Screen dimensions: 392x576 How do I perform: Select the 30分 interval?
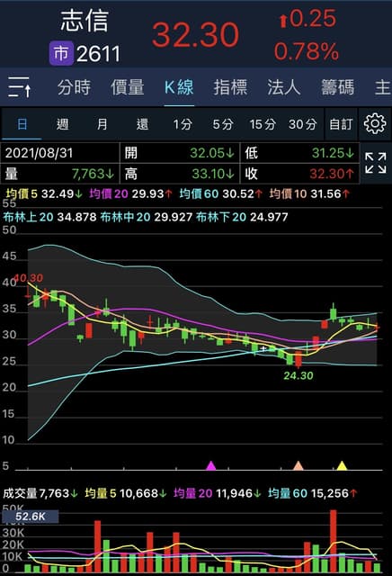pos(302,124)
